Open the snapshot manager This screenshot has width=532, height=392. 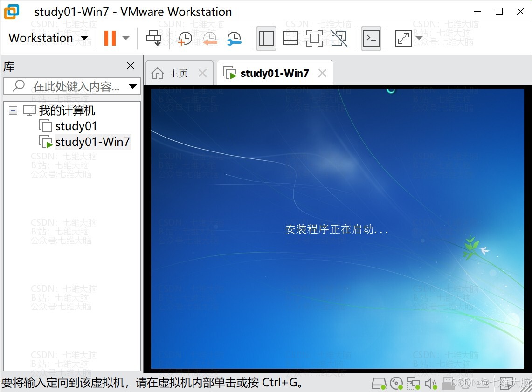click(234, 38)
